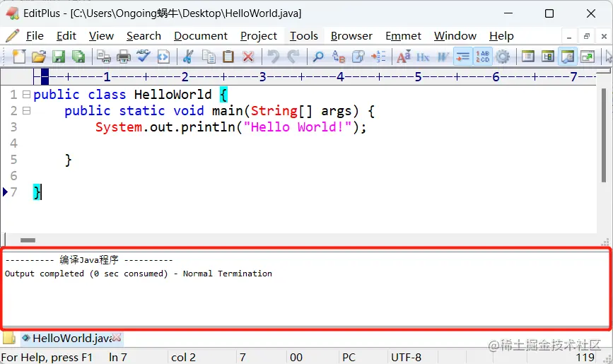The height and width of the screenshot is (364, 613).
Task: Open the Emmet menu
Action: click(403, 36)
